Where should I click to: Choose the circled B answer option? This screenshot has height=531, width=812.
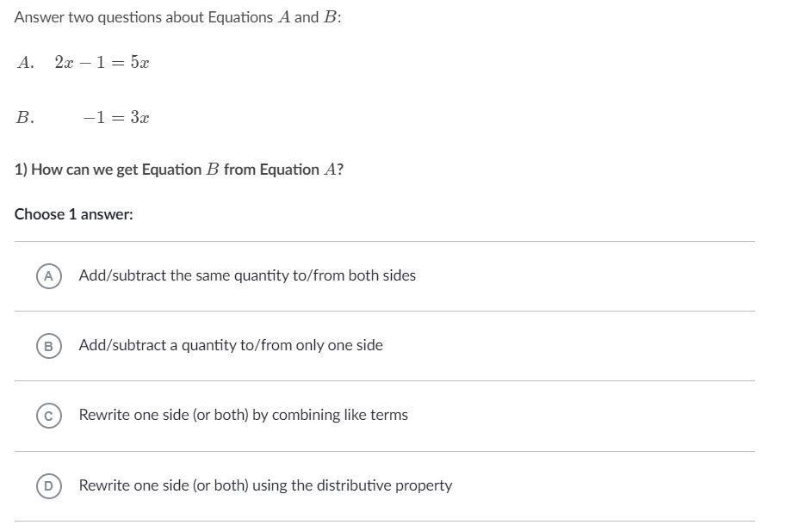coord(49,346)
